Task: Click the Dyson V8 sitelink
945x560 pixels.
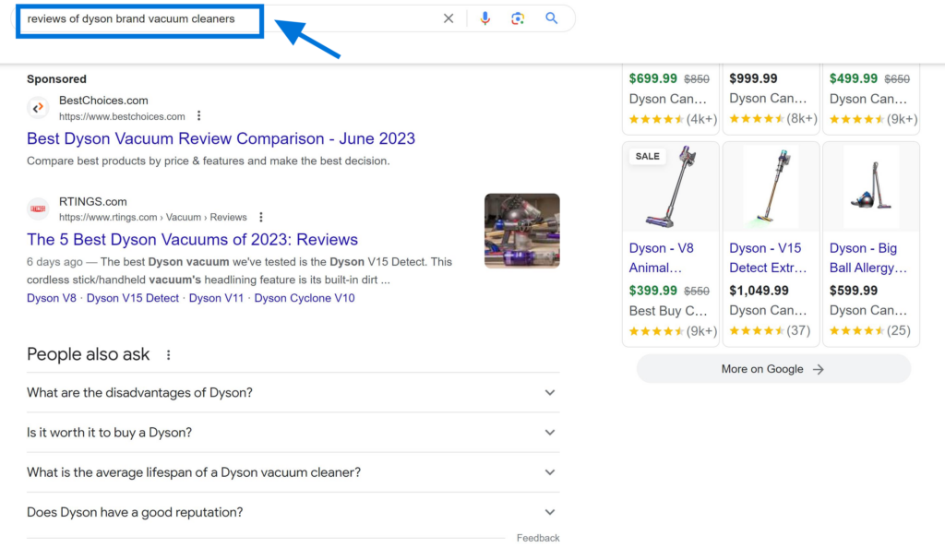Action: pyautogui.click(x=51, y=297)
